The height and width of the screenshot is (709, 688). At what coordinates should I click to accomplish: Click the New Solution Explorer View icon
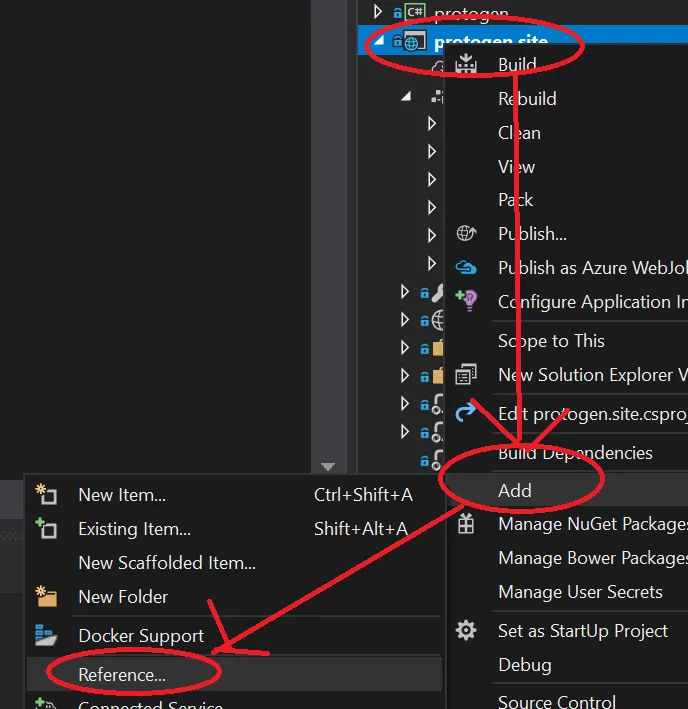(466, 374)
